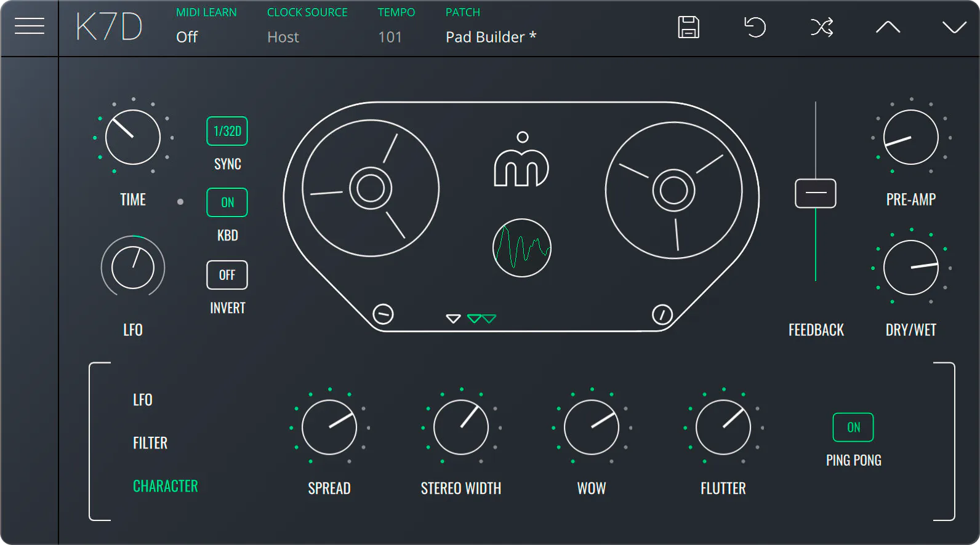Image resolution: width=980 pixels, height=545 pixels.
Task: Click the revert patch icon
Action: [755, 27]
